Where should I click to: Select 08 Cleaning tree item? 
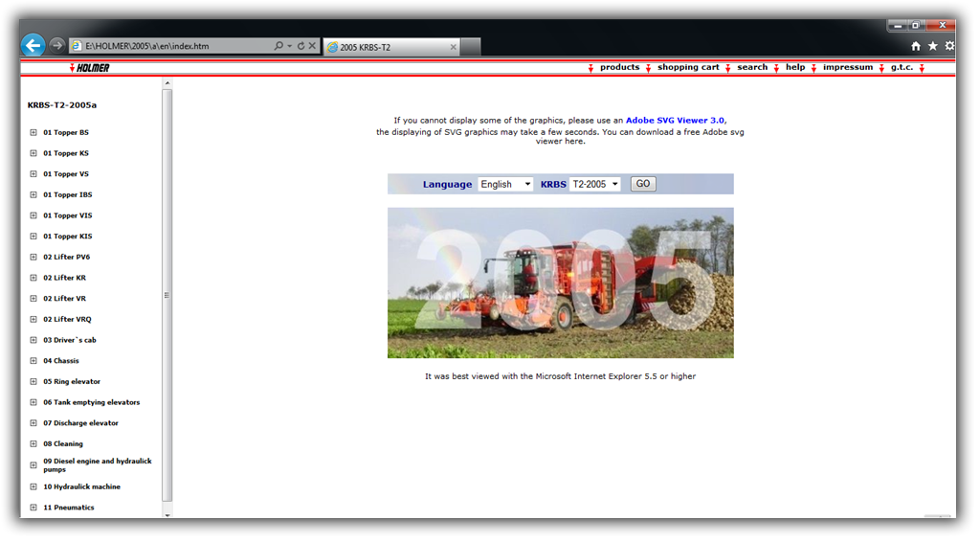63,444
